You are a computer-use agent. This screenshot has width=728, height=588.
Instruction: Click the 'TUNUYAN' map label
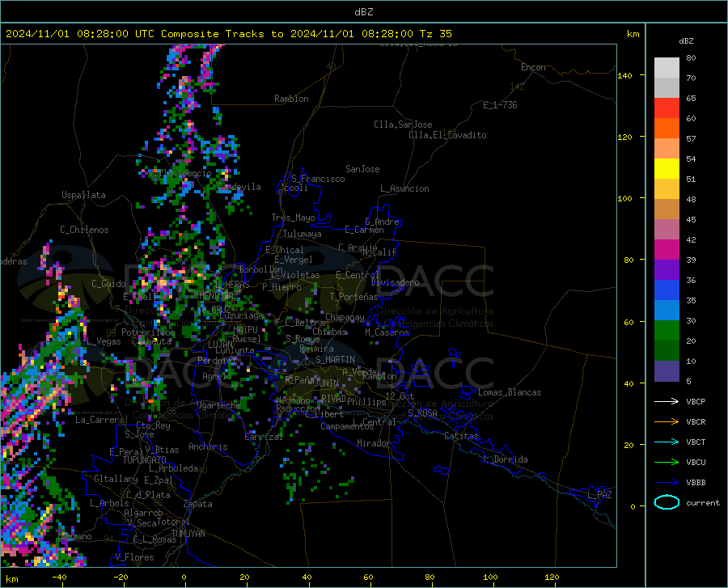pos(188,534)
